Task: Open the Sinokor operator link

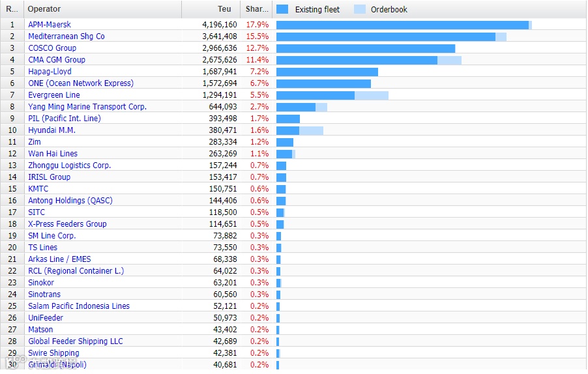Action: pos(41,283)
